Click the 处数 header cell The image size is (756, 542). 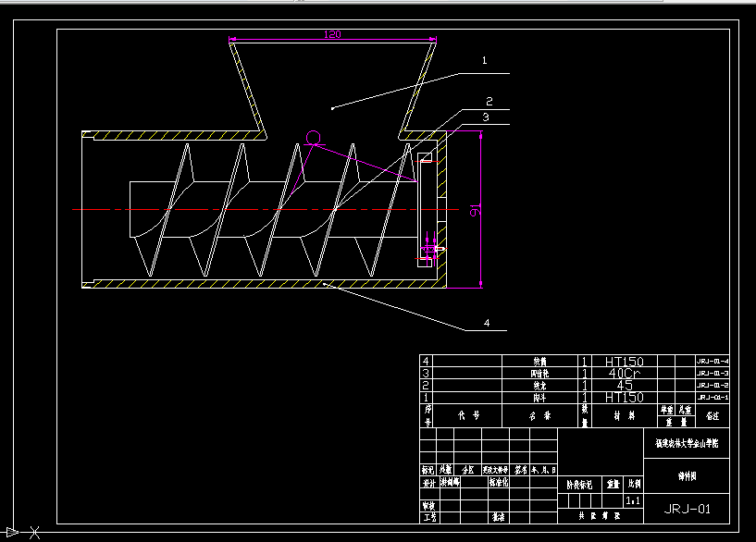point(445,470)
